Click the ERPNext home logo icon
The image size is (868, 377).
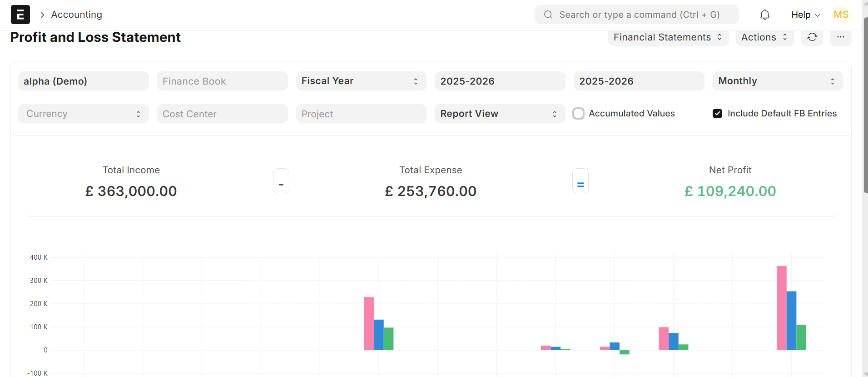click(20, 15)
